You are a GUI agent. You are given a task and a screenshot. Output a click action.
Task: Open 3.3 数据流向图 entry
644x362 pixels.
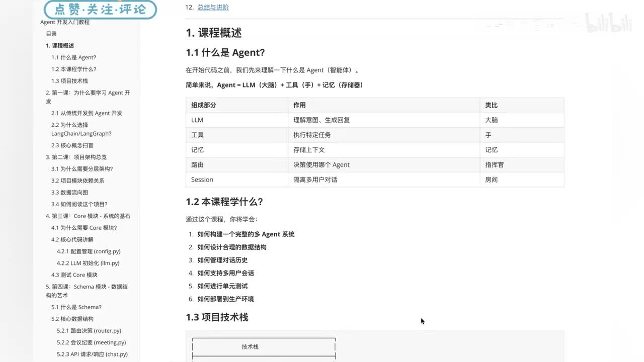click(69, 193)
